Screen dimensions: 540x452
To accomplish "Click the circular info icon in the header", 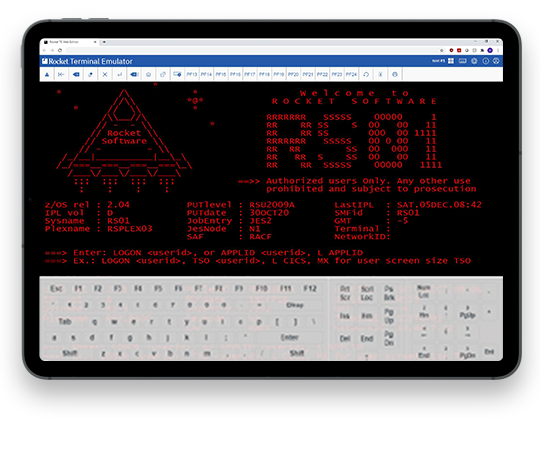I will 486,61.
